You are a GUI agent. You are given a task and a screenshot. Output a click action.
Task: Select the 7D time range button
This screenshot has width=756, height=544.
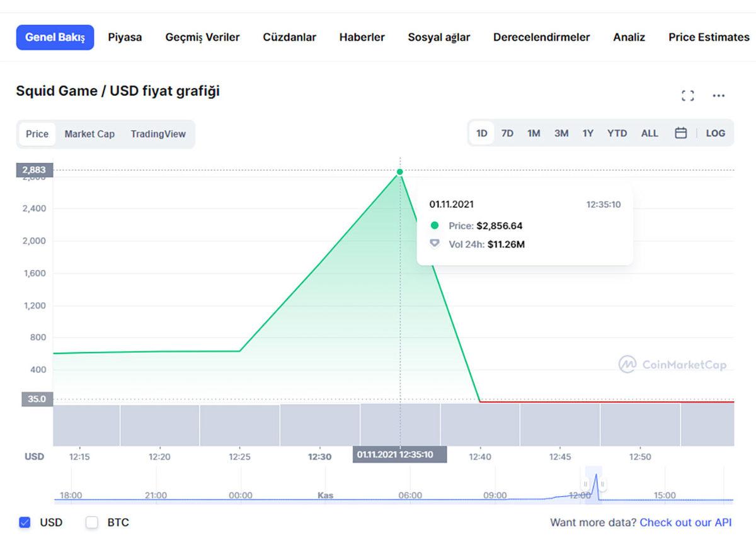click(507, 133)
